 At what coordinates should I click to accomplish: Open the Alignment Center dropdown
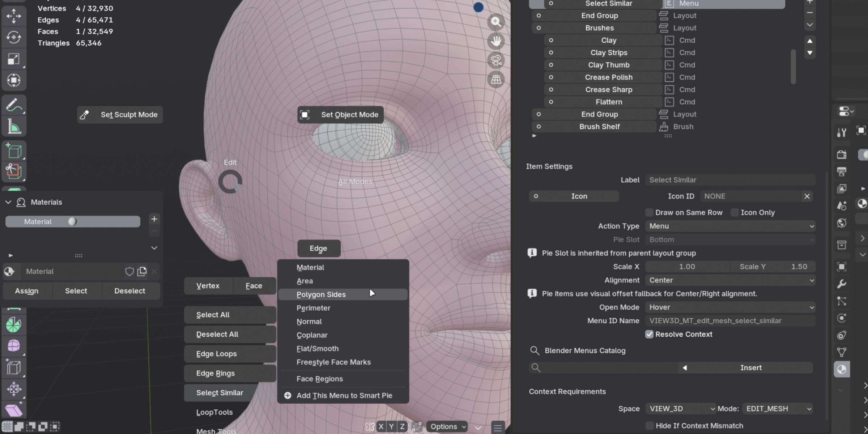click(730, 280)
